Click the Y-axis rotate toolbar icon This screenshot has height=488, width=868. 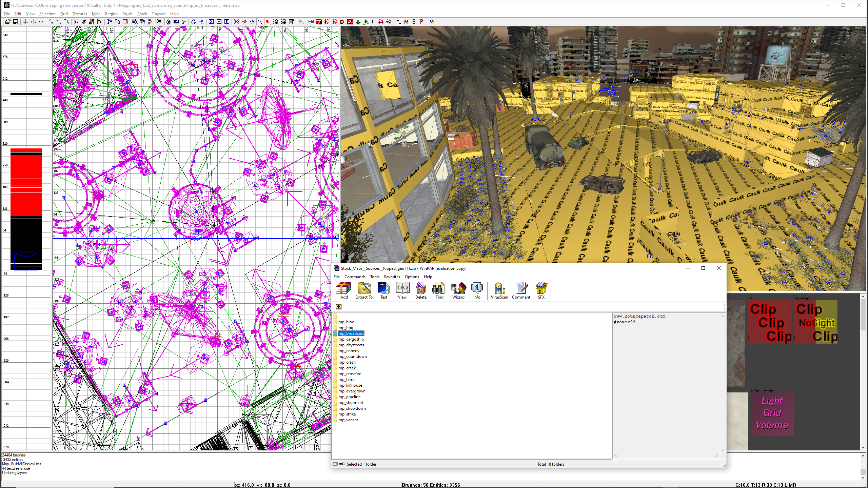coord(59,22)
